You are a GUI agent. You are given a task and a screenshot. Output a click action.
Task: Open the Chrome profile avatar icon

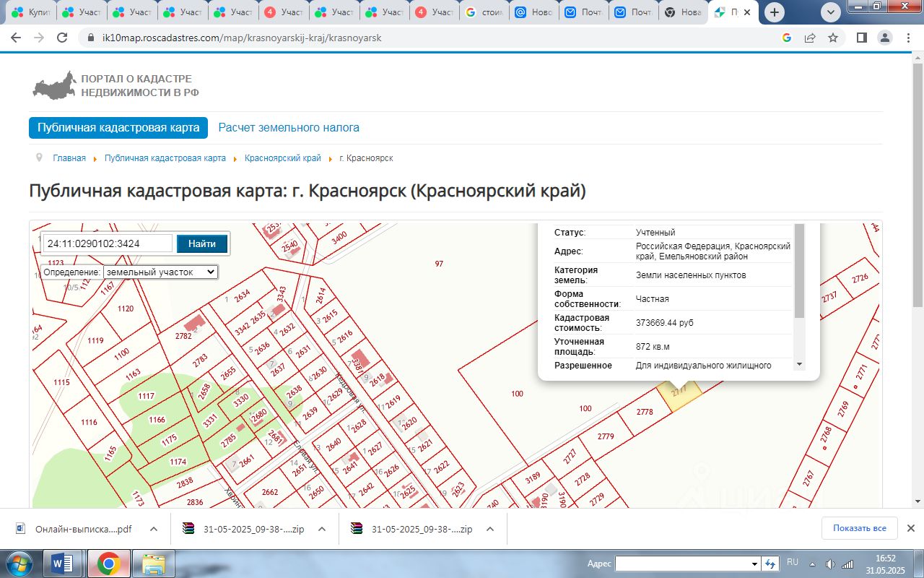pos(884,38)
